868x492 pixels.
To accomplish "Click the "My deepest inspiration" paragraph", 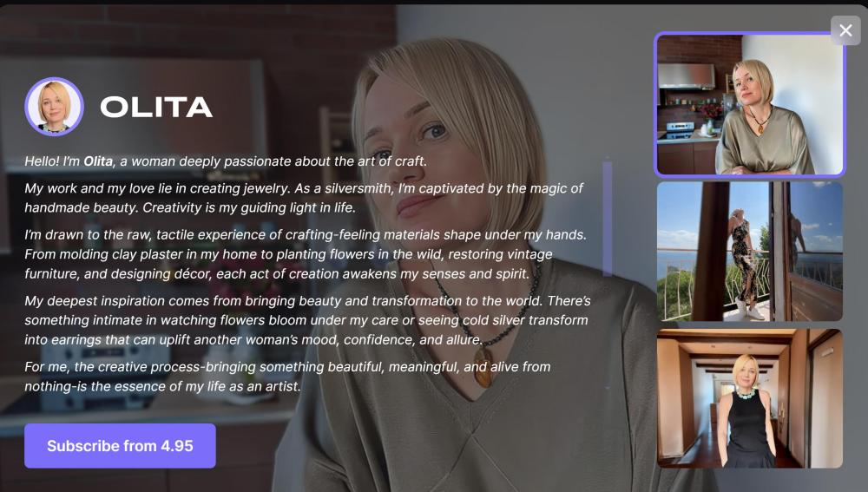I will tap(307, 320).
